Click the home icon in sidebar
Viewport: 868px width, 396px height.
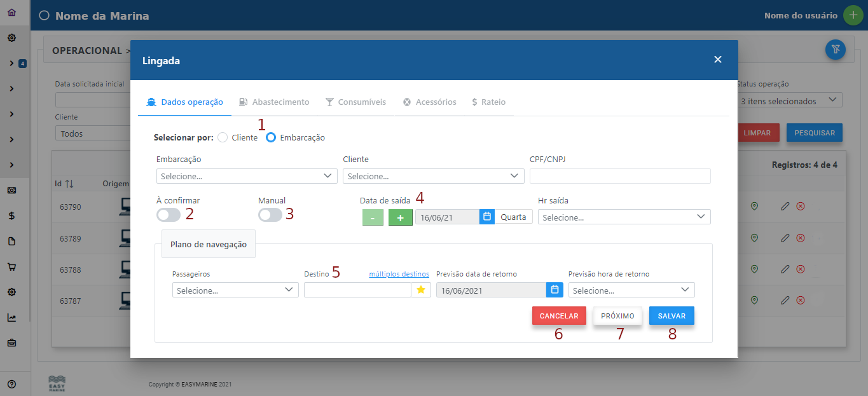[x=11, y=13]
